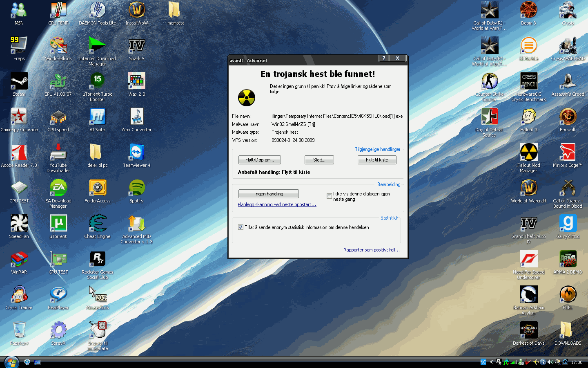Click the uTorrent Turbo Booster icon
The image size is (588, 368).
97,87
